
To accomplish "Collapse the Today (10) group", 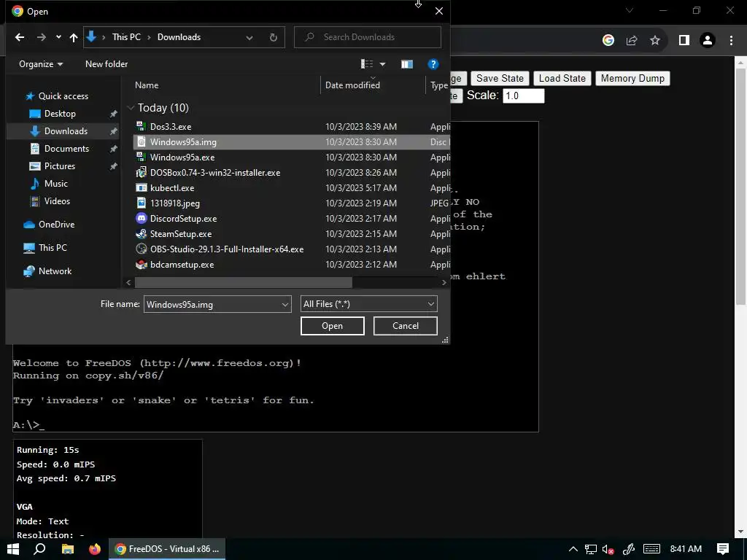I will pos(131,108).
